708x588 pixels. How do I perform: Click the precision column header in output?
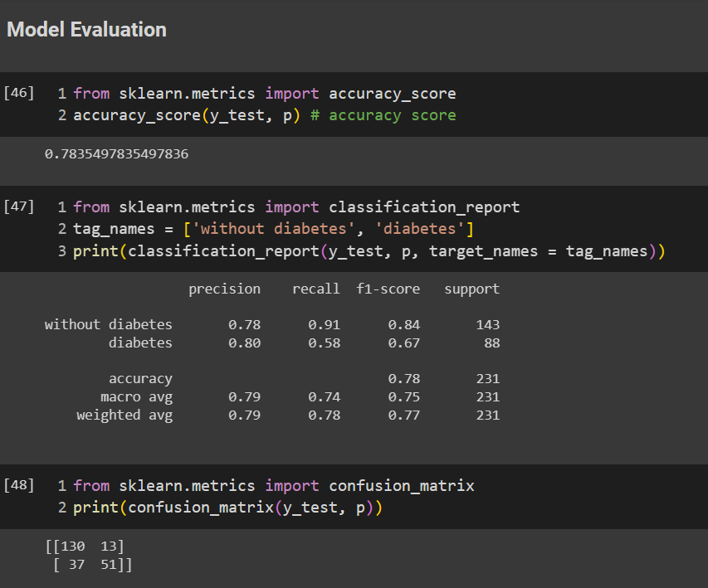coord(224,289)
